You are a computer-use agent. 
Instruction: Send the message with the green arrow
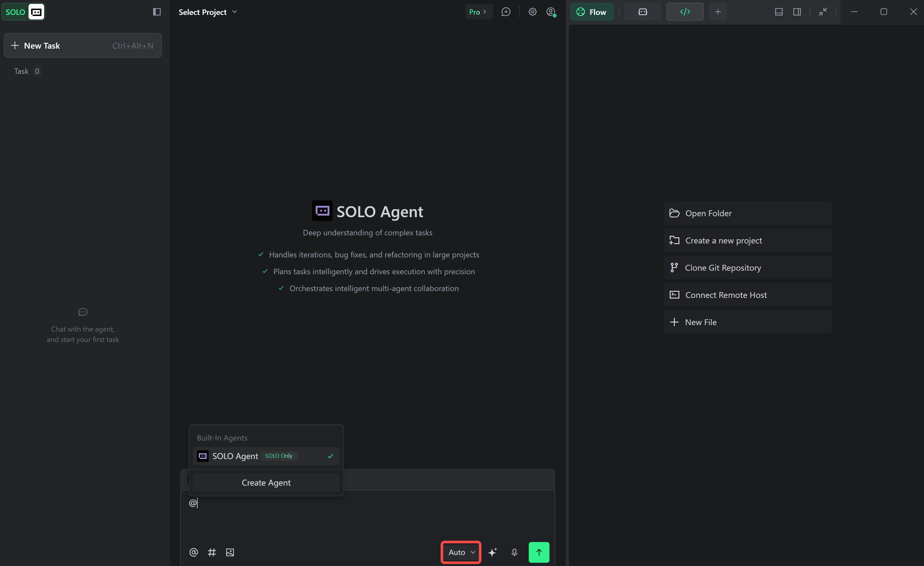[539, 552]
